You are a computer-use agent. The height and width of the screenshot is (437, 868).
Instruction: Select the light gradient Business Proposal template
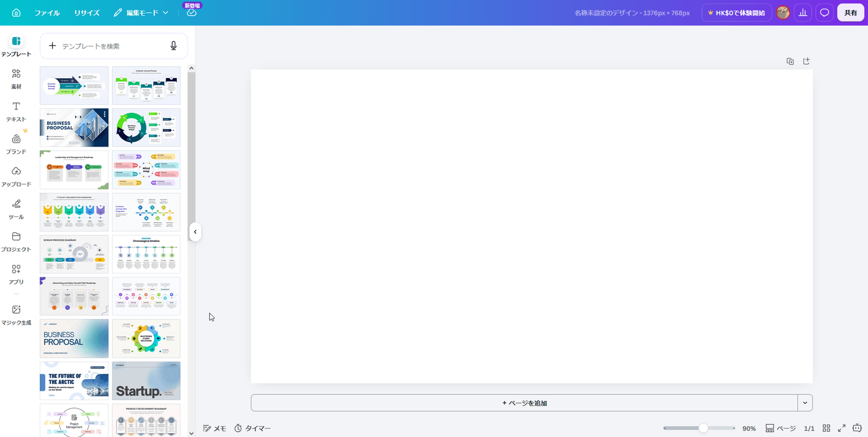(74, 339)
